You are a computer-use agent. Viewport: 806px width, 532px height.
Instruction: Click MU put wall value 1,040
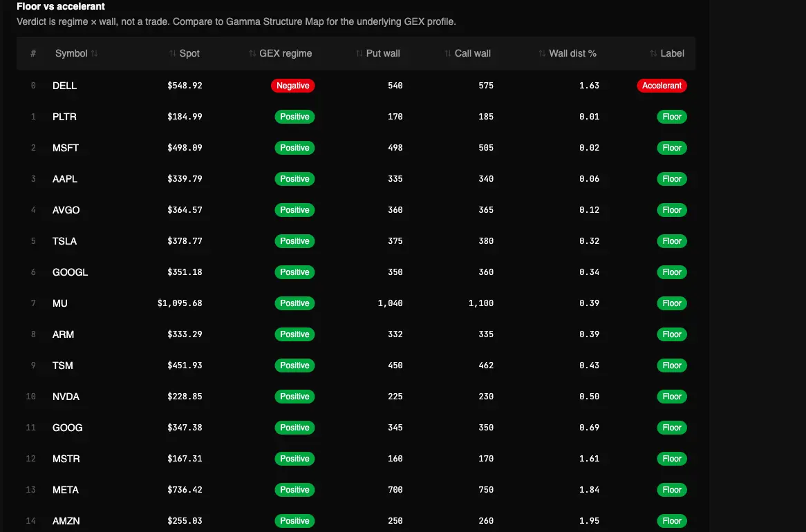390,303
